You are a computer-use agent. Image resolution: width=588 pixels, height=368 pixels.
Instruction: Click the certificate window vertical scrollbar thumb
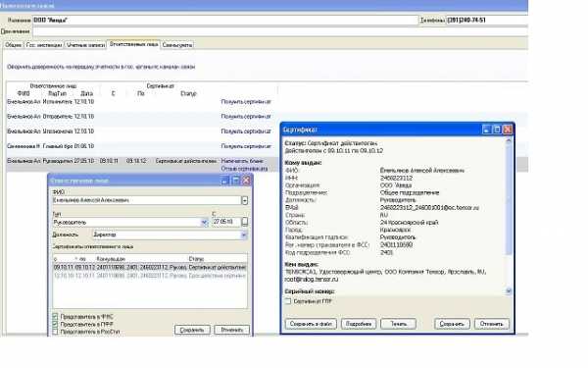(509, 199)
